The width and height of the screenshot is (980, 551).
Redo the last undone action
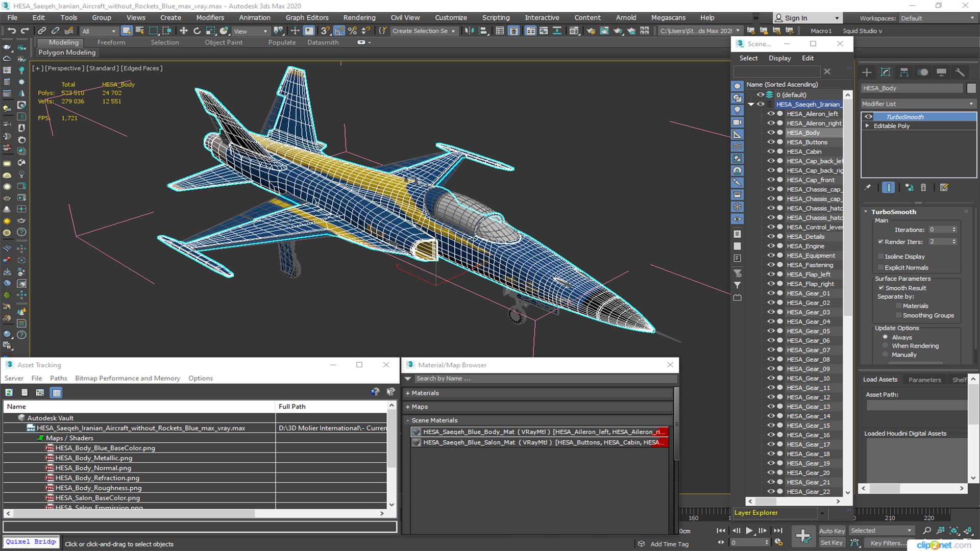tap(24, 31)
